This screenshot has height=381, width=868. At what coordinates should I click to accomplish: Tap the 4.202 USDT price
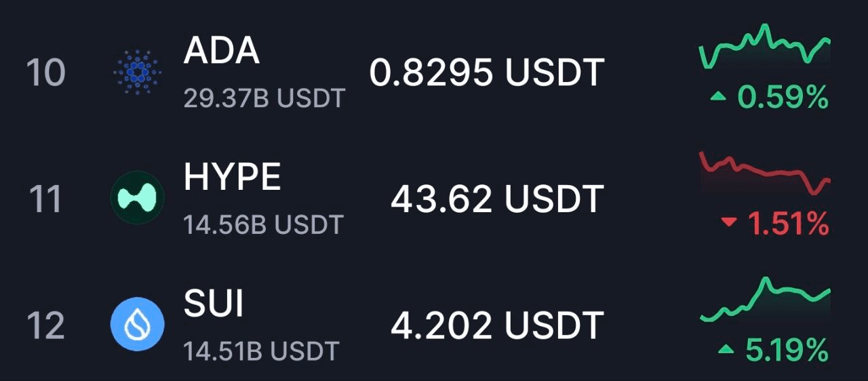(x=497, y=325)
